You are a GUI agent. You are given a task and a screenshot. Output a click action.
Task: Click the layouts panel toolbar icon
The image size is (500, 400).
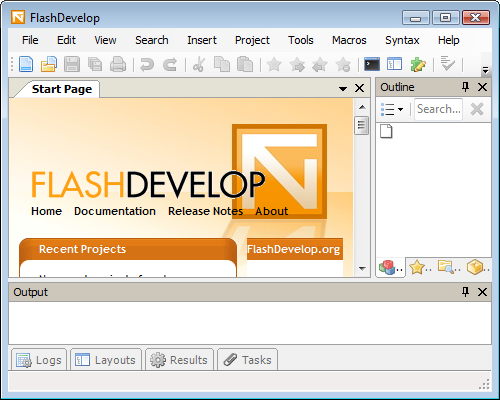coord(394,64)
